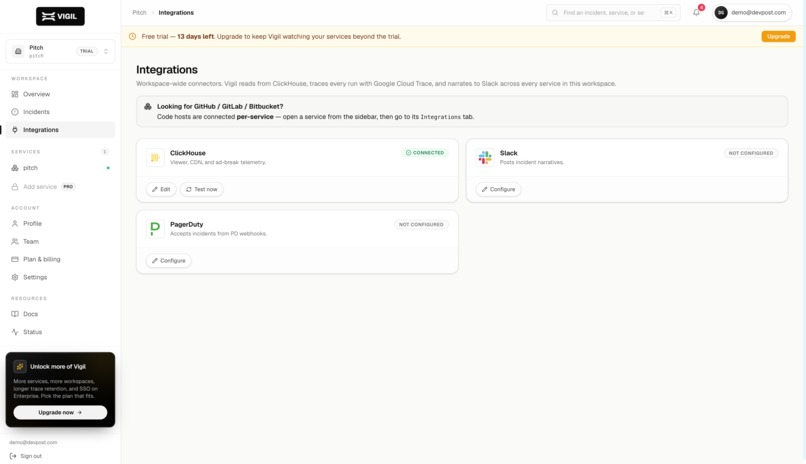Click the Integrations breadcrumb label
Viewport: 806px width, 464px height.
click(x=176, y=12)
